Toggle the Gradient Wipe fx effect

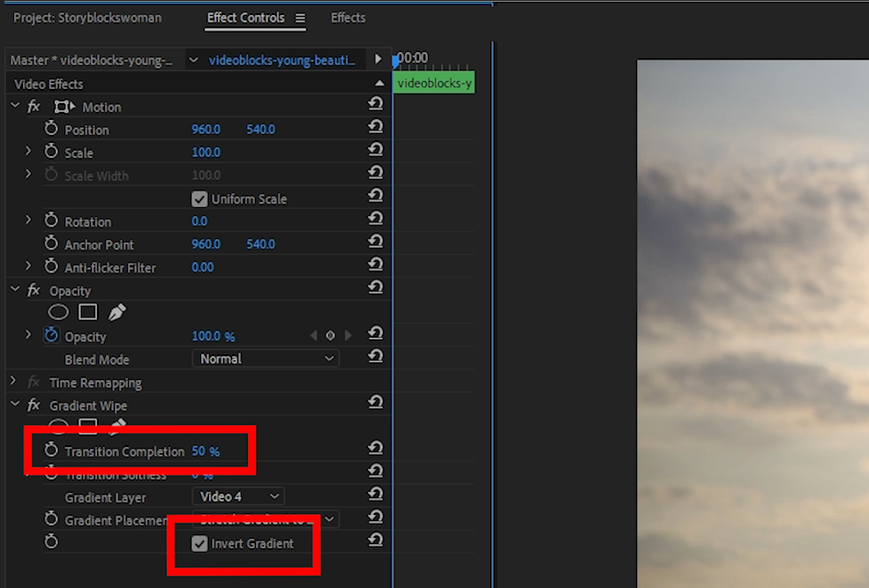[34, 406]
